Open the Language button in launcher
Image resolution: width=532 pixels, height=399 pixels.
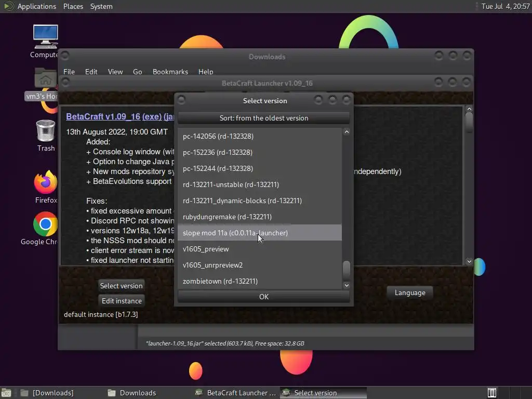tap(410, 292)
